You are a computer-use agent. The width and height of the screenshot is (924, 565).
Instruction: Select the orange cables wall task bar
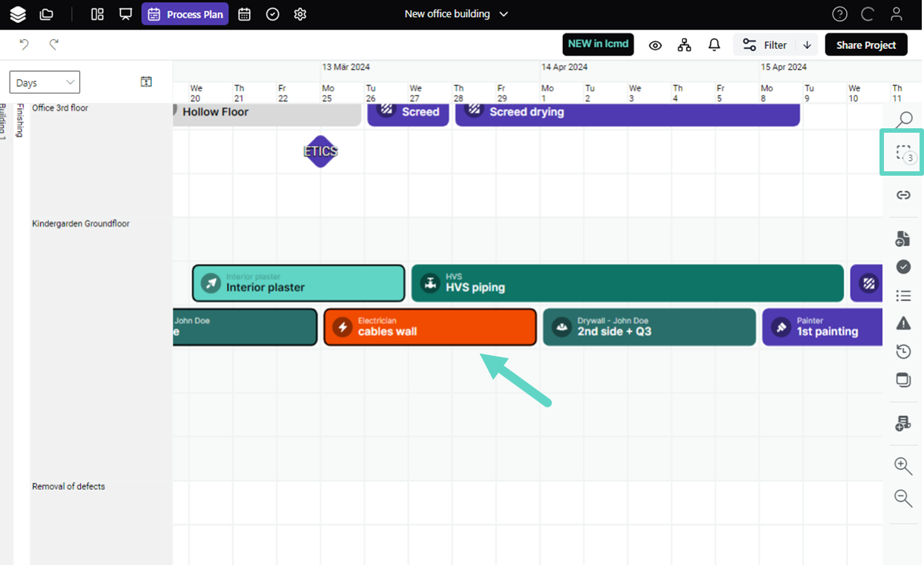[430, 327]
